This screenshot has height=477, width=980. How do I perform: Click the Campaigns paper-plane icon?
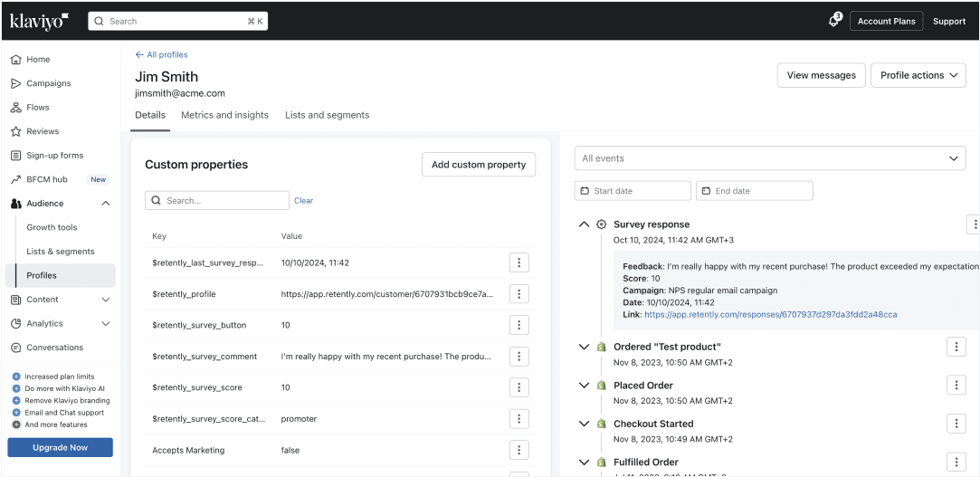tap(16, 83)
